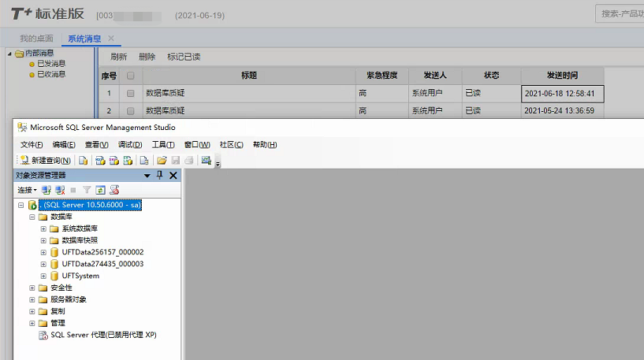Image resolution: width=644 pixels, height=360 pixels.
Task: Click the Activity Monitor icon
Action: point(207,161)
